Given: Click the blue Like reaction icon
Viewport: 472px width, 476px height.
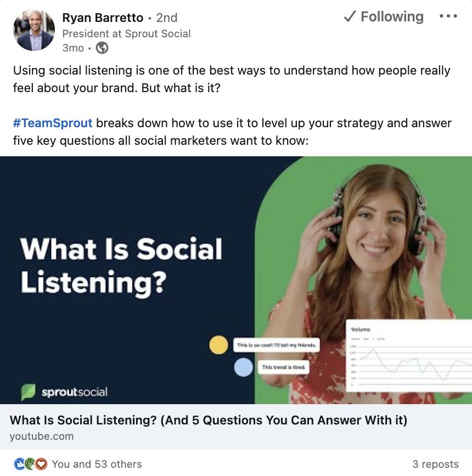Looking at the screenshot, I should 20,464.
